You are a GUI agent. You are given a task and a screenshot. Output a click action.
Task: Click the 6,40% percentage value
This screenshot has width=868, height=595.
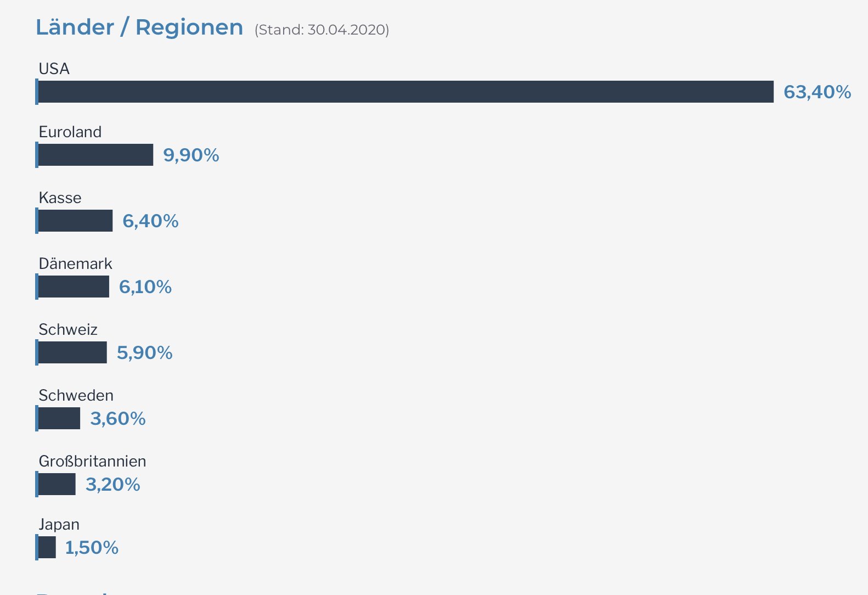[150, 221]
